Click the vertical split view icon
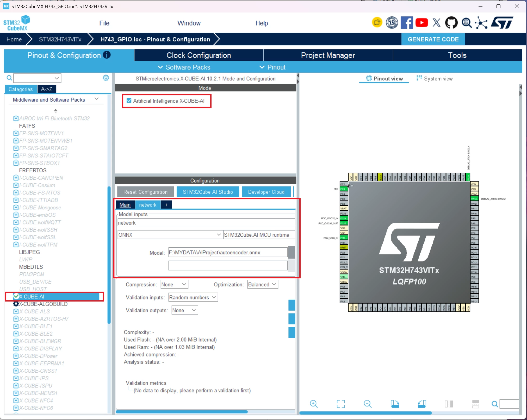The width and height of the screenshot is (527, 420). pos(449,404)
